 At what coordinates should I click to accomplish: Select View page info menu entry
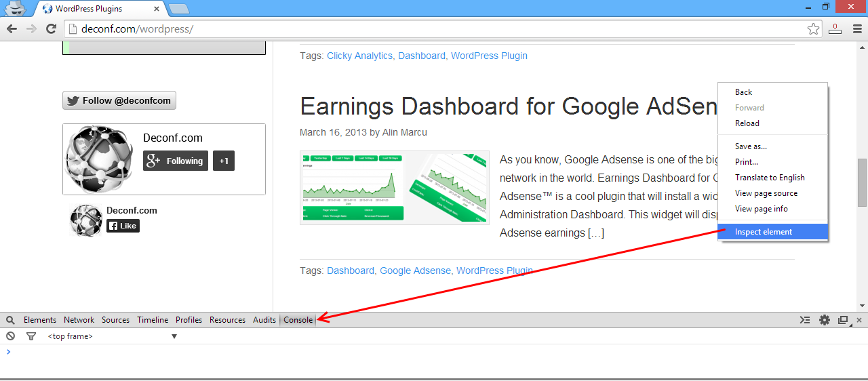pos(773,209)
